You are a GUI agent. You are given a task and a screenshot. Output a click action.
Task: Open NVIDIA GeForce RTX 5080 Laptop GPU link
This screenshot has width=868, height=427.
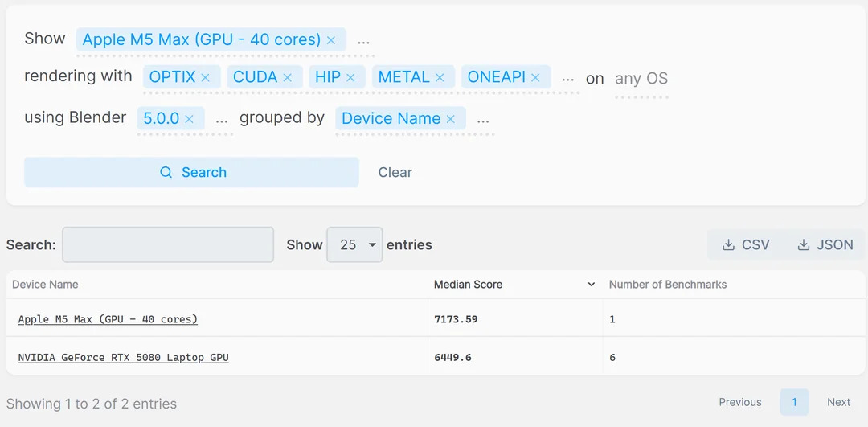pyautogui.click(x=124, y=357)
